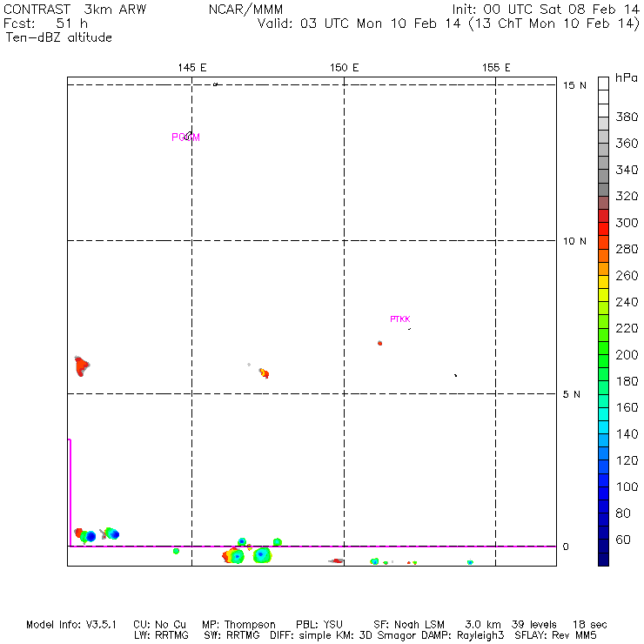This screenshot has width=644, height=644.
Task: Click the '3.0 km' grid spacing text
Action: click(483, 625)
